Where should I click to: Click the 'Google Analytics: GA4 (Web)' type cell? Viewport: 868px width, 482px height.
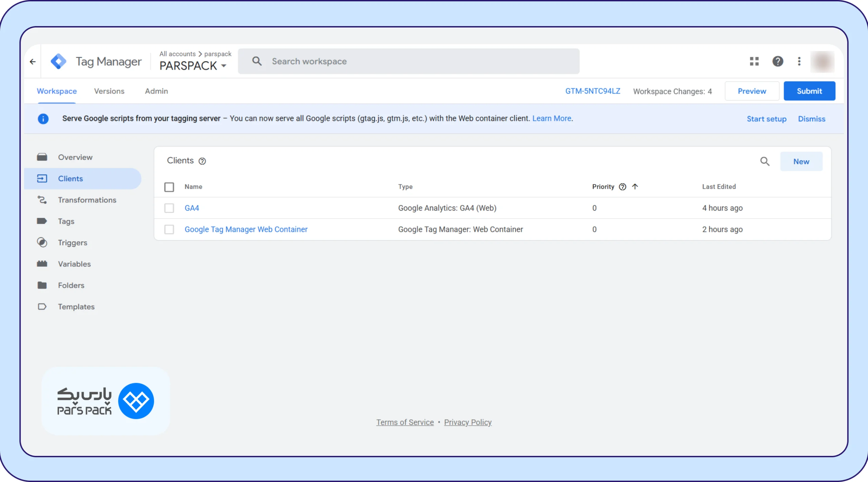447,208
